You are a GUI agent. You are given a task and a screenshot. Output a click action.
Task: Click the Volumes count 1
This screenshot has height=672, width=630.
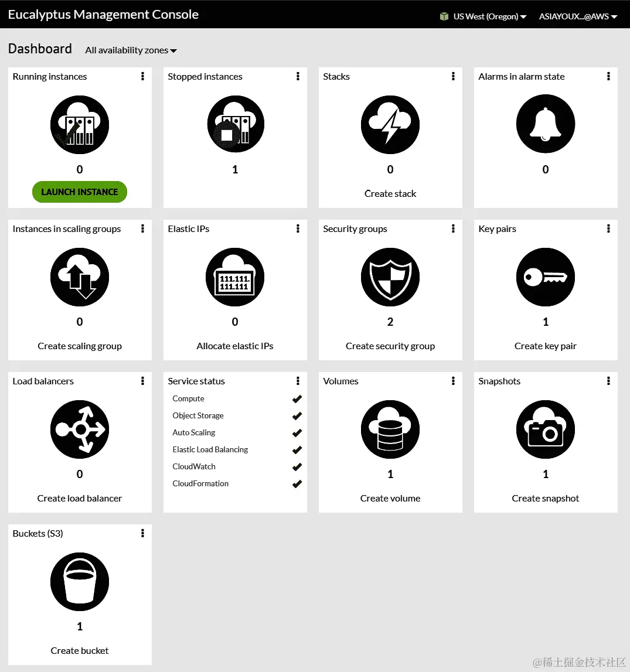390,475
